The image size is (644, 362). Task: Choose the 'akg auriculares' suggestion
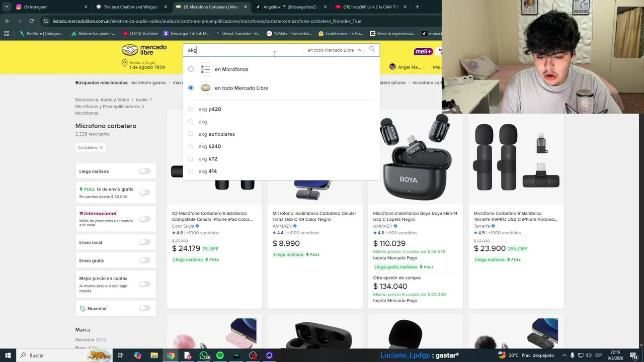pyautogui.click(x=281, y=134)
